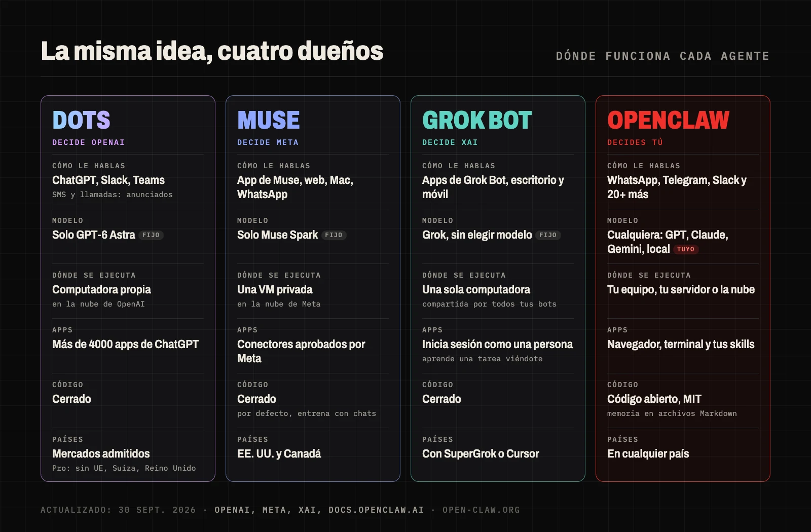Click "Solo Muse Spark" model text
This screenshot has width=811, height=532.
point(277,235)
